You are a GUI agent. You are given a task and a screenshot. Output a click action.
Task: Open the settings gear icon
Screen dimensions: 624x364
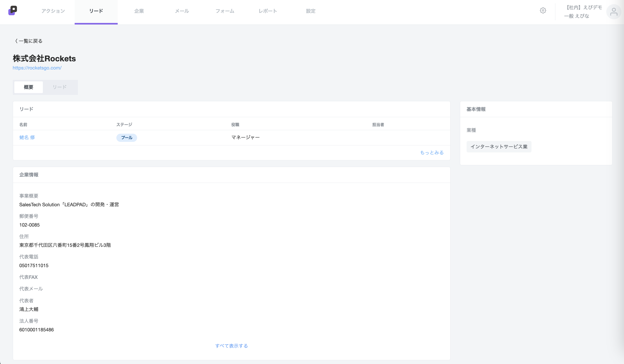pos(543,10)
